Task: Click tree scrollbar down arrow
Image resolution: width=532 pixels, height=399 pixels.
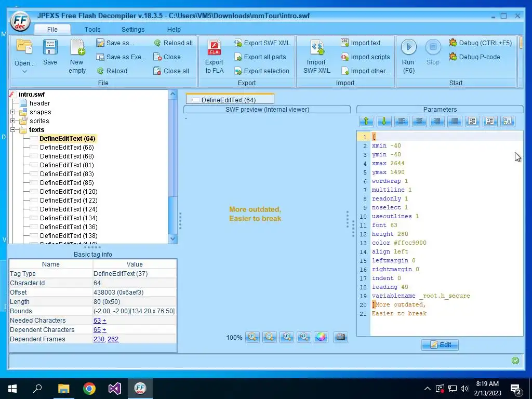Action: (x=172, y=239)
